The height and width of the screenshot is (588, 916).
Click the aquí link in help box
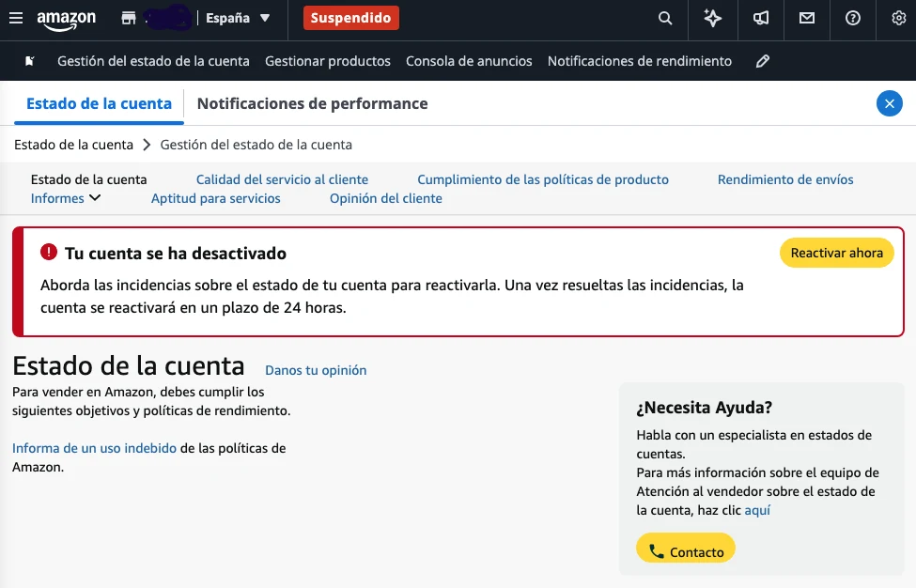757,510
